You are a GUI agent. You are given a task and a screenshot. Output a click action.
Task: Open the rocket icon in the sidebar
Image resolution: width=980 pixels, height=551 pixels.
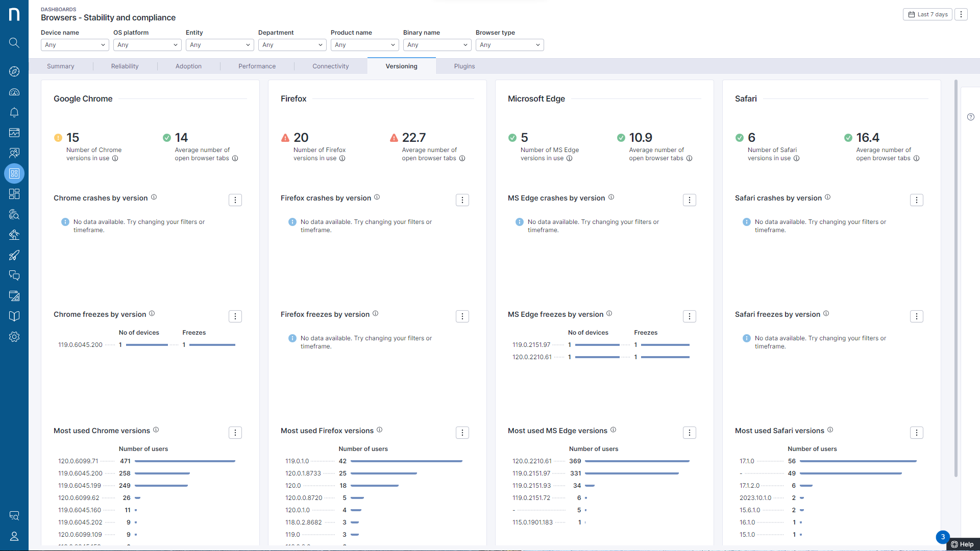[14, 255]
